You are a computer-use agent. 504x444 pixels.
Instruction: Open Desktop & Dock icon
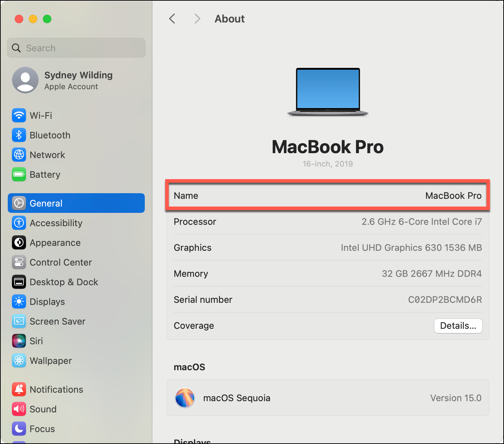pyautogui.click(x=19, y=282)
